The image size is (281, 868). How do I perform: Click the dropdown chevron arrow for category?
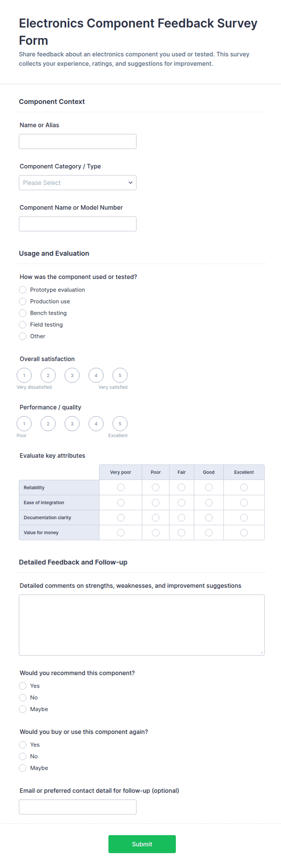131,183
